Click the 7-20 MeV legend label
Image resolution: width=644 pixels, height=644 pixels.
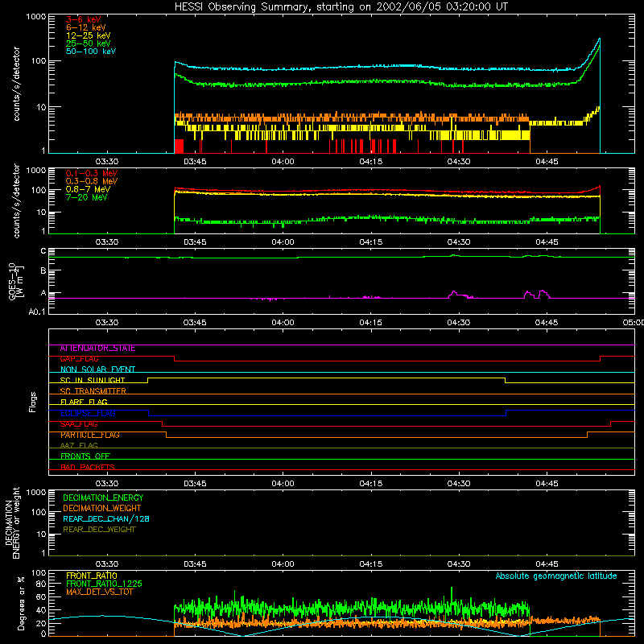(x=87, y=197)
